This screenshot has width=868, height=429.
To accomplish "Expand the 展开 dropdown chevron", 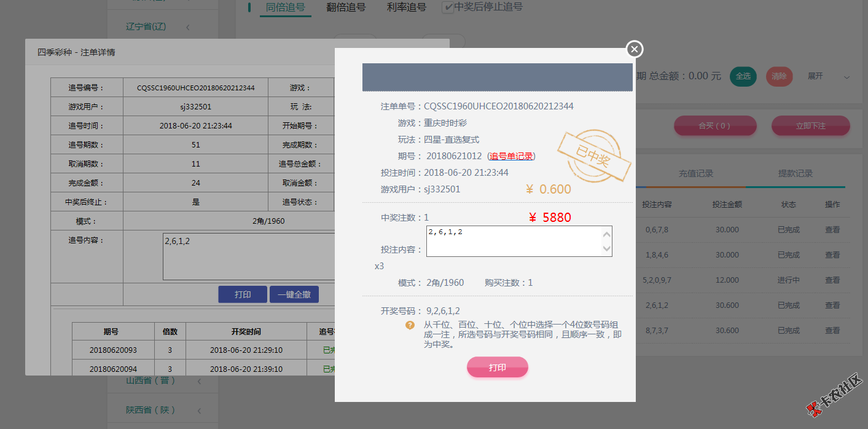I will (846, 77).
